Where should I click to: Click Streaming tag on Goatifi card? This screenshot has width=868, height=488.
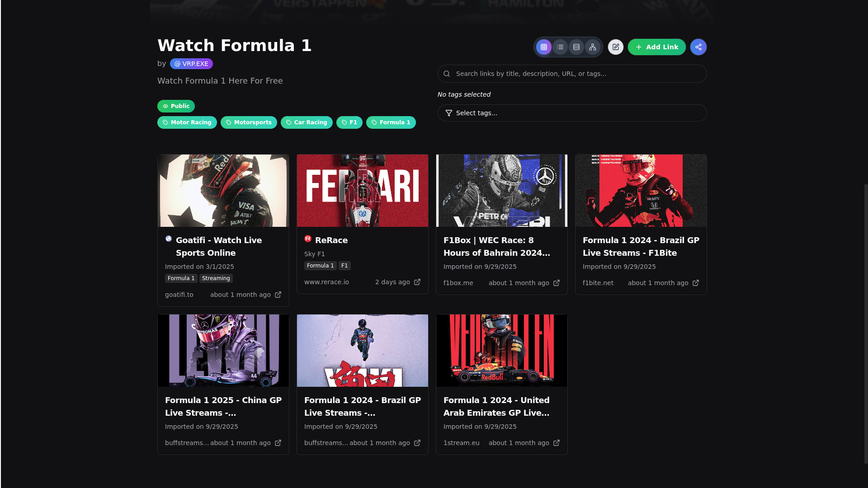point(216,278)
